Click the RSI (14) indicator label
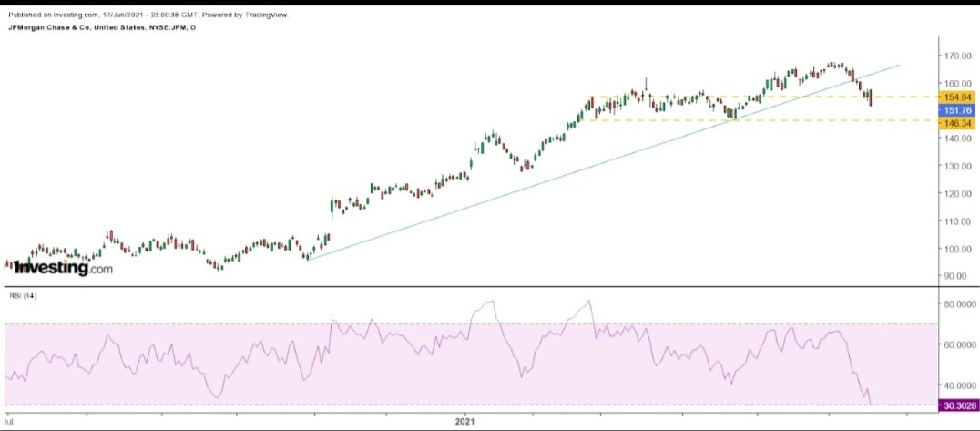The width and height of the screenshot is (980, 431). pos(22,295)
